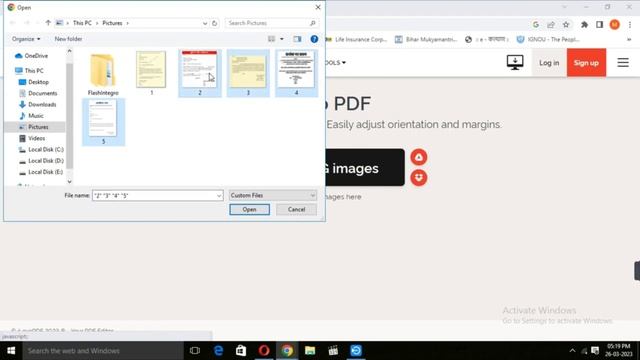Screen dimensions: 640x360
Task: Click the Windows Start button
Action: [x=11, y=351]
